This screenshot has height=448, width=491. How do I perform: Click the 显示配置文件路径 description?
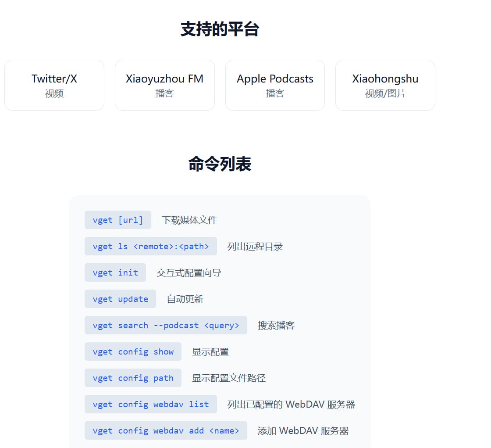click(x=229, y=378)
